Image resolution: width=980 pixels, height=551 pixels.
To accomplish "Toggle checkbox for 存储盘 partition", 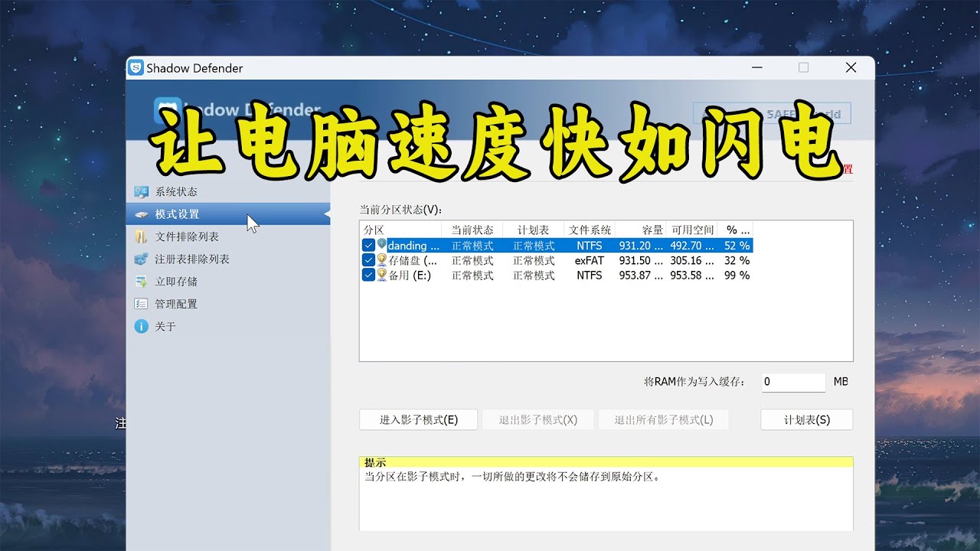I will tap(368, 260).
